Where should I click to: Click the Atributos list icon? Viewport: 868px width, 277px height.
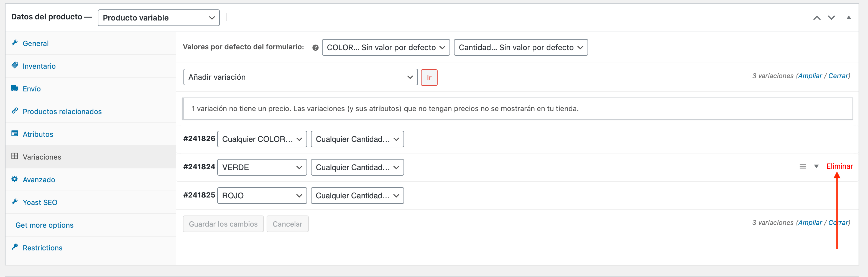pos(14,134)
